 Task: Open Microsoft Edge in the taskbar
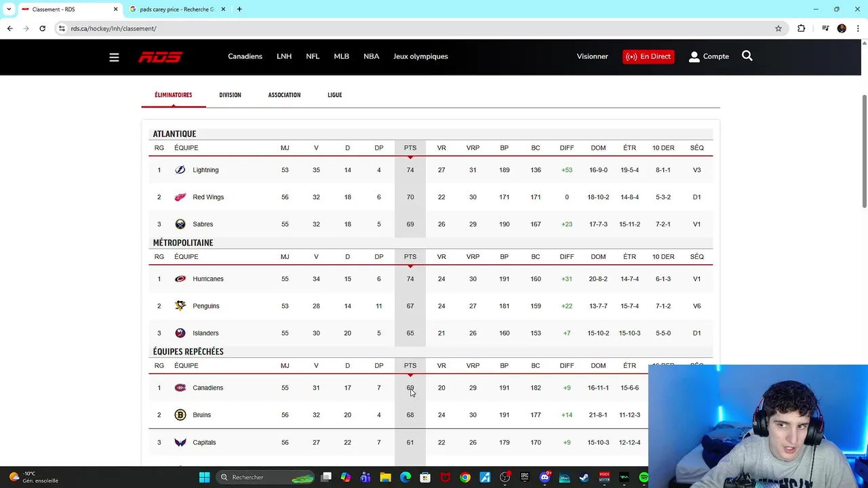pos(406,477)
